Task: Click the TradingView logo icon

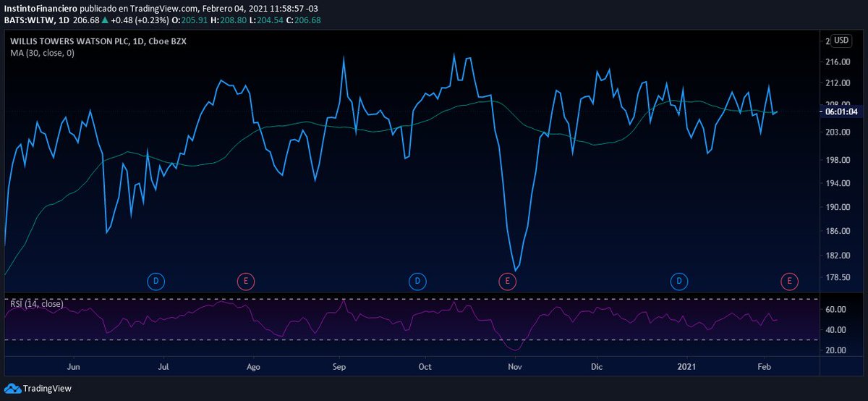Action: [12, 389]
